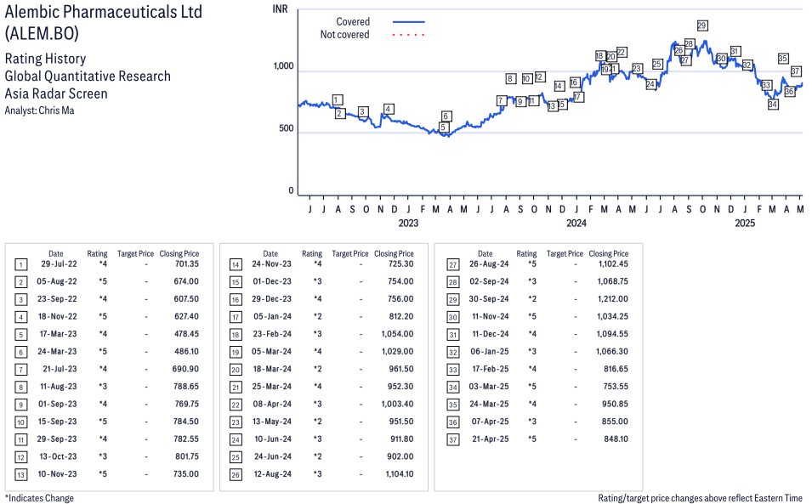This screenshot has width=812, height=504.
Task: Click chart marker 6 near the 2023 low
Action: [446, 116]
